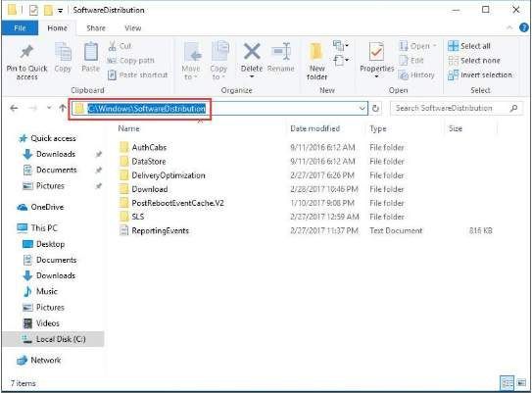Click the refresh button beside address bar
Viewport: 532px width, 393px height.
click(x=375, y=108)
